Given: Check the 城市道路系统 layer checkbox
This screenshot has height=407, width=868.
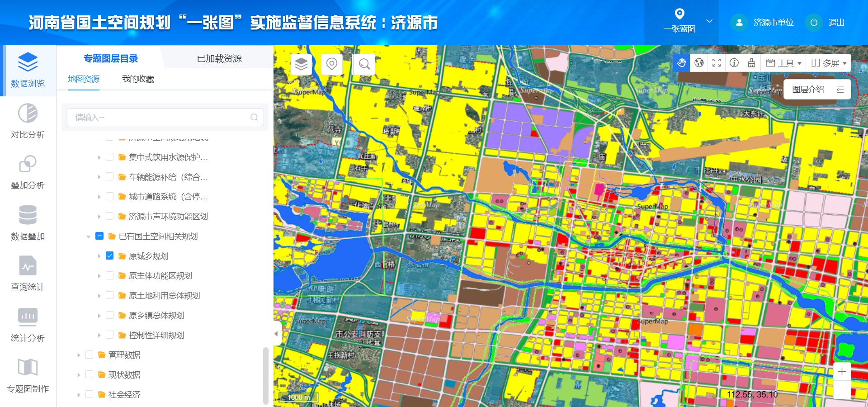Looking at the screenshot, I should pyautogui.click(x=109, y=196).
